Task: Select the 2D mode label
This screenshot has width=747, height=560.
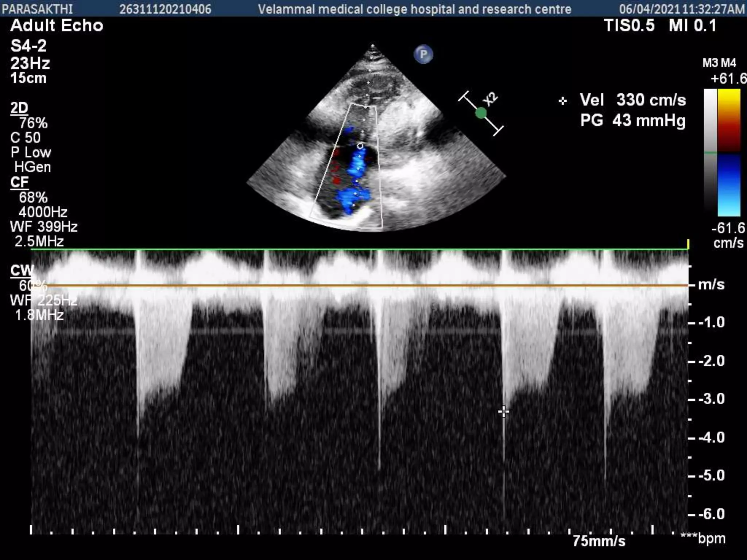Action: pyautogui.click(x=19, y=108)
